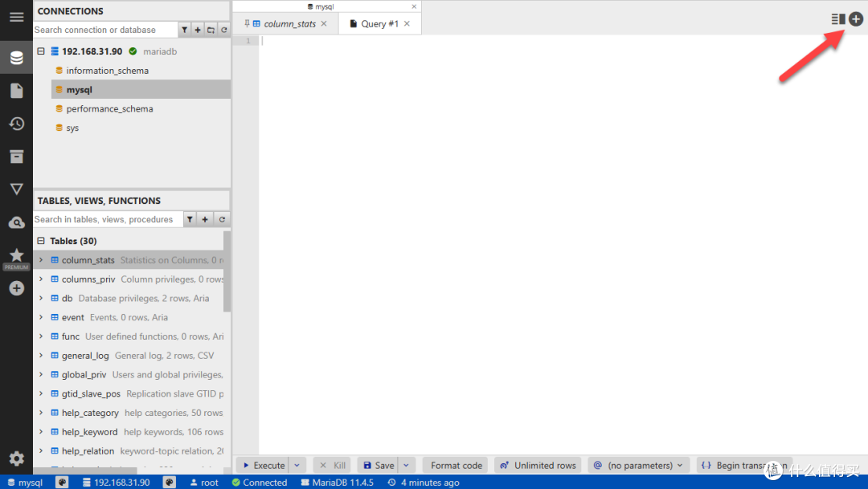Click the Begin transaction button
Viewport: 868px width, 489px height.
click(744, 465)
